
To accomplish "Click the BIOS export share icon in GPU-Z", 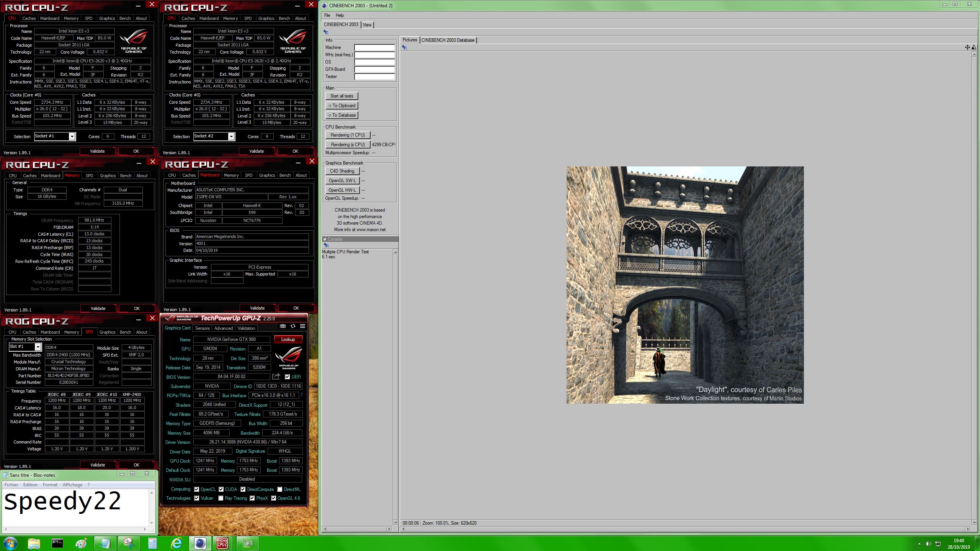I will (x=276, y=377).
